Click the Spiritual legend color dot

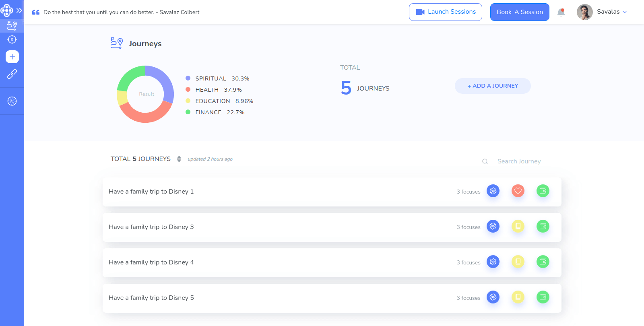click(x=188, y=78)
